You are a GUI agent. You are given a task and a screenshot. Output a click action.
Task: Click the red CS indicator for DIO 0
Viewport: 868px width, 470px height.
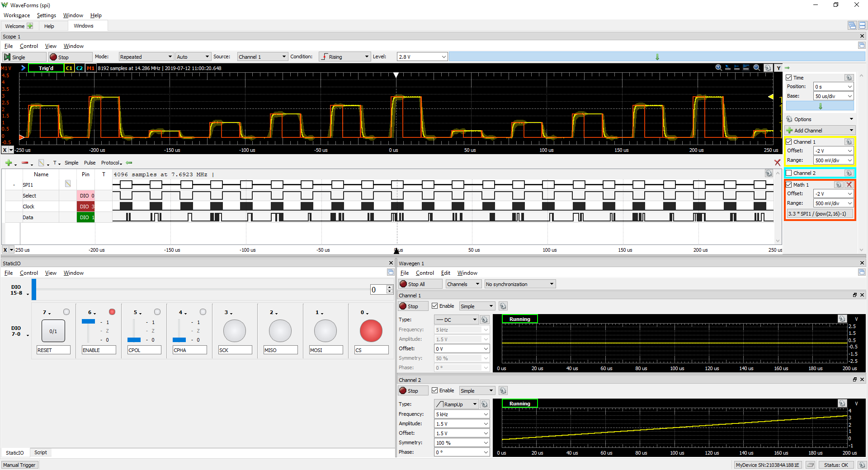371,331
